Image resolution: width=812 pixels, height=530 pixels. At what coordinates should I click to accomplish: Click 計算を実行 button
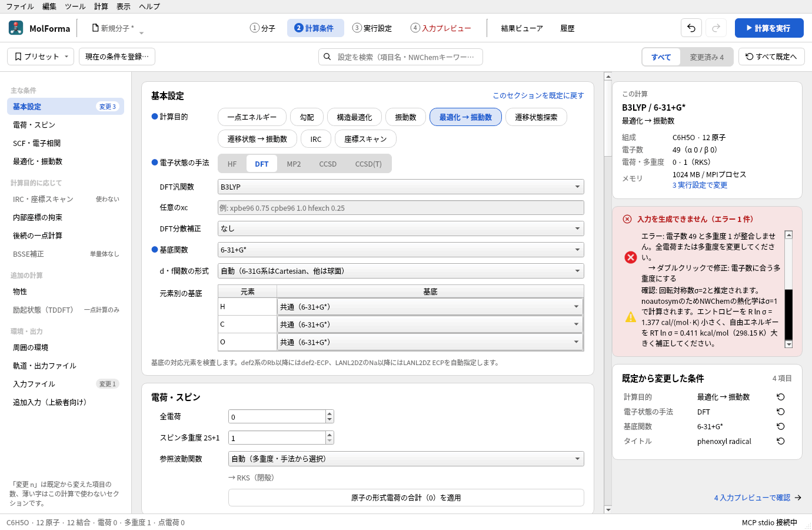point(769,28)
